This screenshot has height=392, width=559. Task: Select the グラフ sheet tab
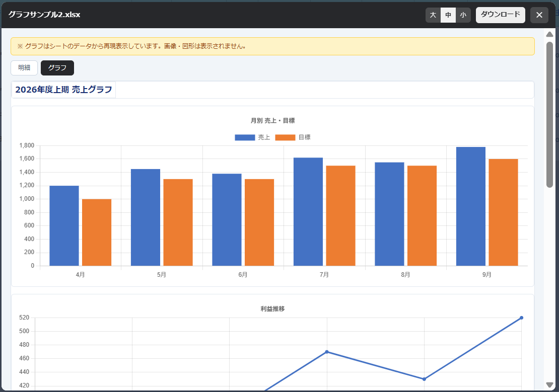click(x=57, y=68)
